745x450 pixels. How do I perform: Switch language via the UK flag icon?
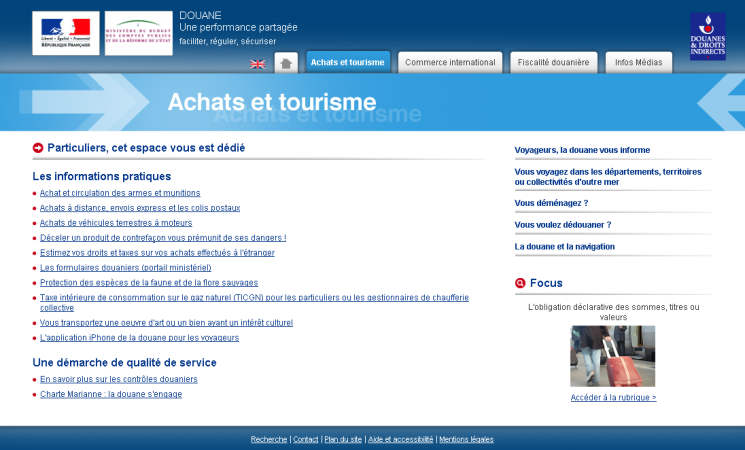pos(257,64)
